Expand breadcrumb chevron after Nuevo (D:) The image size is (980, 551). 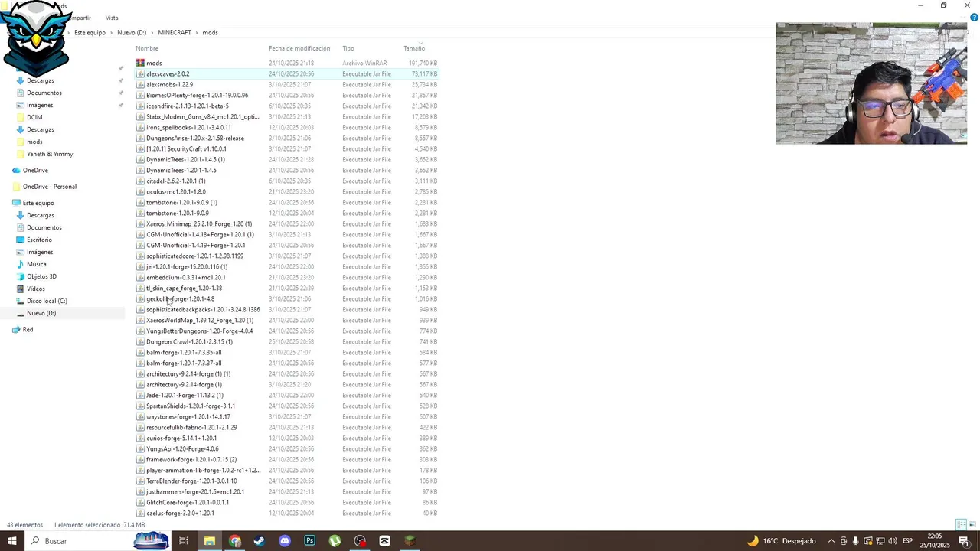[x=152, y=33]
